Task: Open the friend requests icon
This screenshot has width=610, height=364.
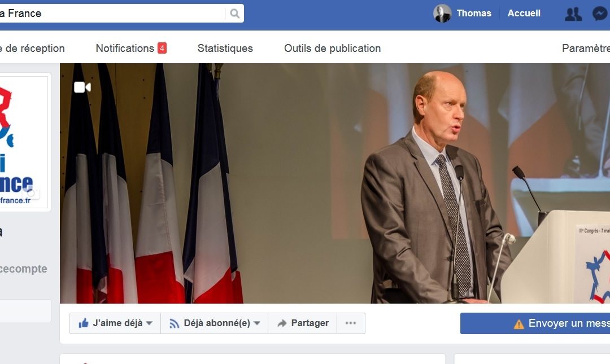Action: tap(573, 14)
